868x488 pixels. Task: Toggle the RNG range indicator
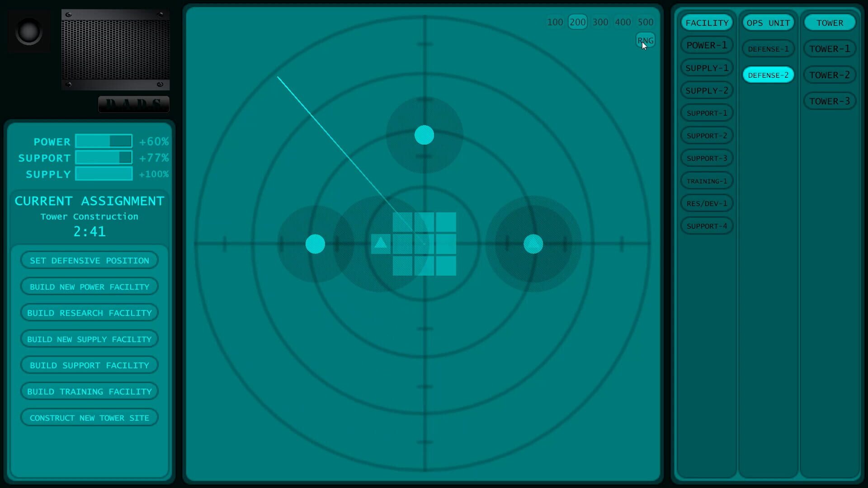point(645,40)
